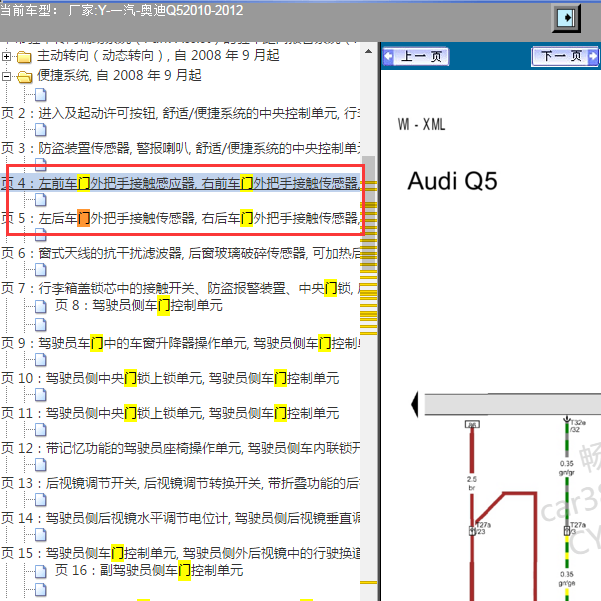Click document icon for 页 7 entry
The height and width of the screenshot is (601, 601).
tap(41, 270)
